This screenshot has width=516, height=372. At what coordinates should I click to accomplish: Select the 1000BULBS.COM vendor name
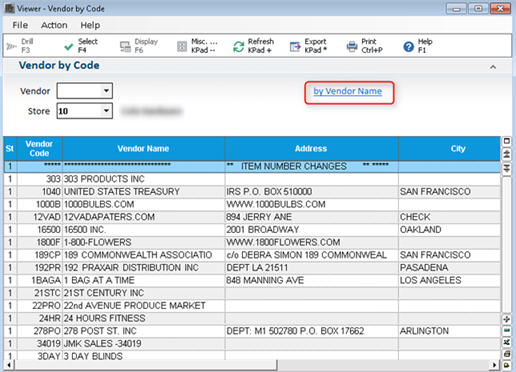point(99,204)
